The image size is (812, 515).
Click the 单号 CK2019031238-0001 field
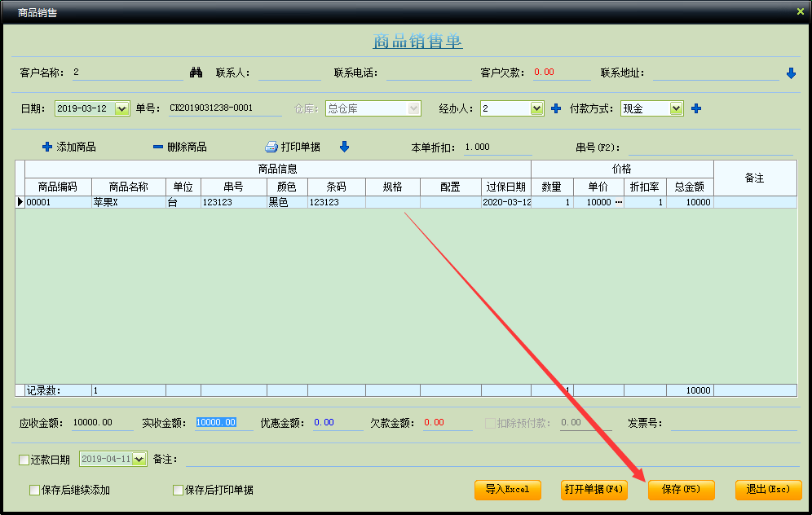pyautogui.click(x=225, y=108)
